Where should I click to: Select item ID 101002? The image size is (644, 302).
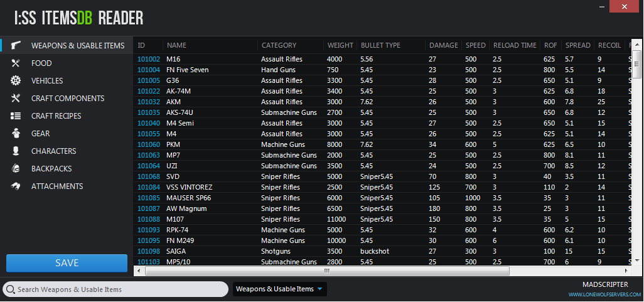tap(149, 59)
